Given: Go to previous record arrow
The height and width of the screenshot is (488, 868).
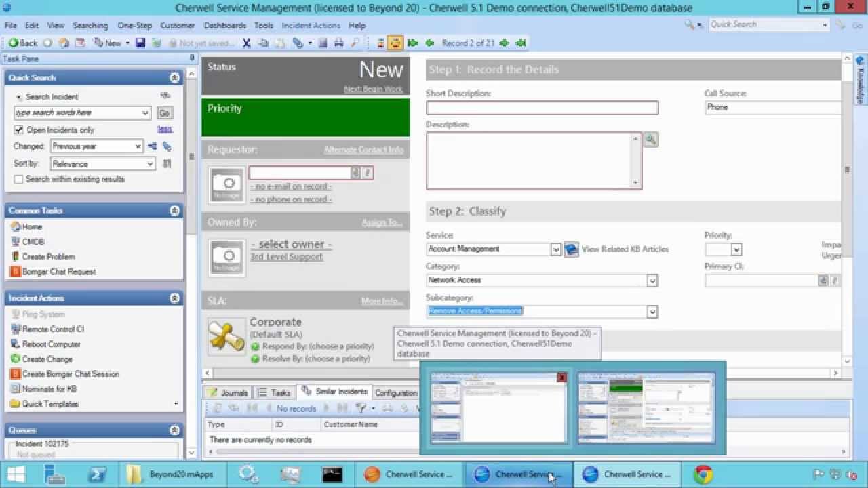Looking at the screenshot, I should click(429, 43).
